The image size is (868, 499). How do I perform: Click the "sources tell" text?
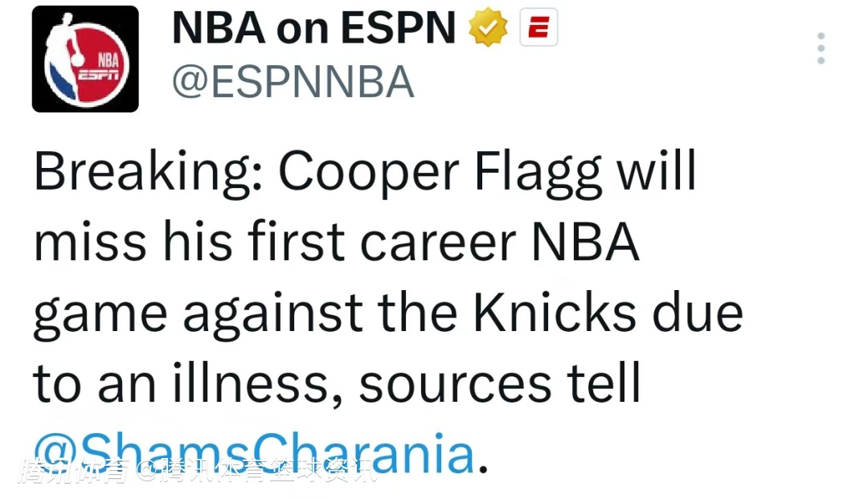[x=500, y=383]
